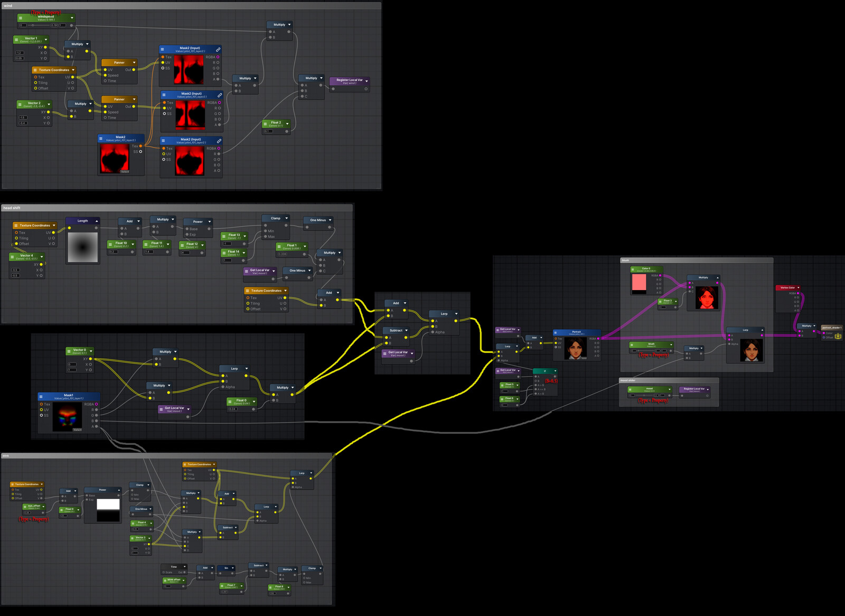Click the Float 2 value field

click(268, 131)
